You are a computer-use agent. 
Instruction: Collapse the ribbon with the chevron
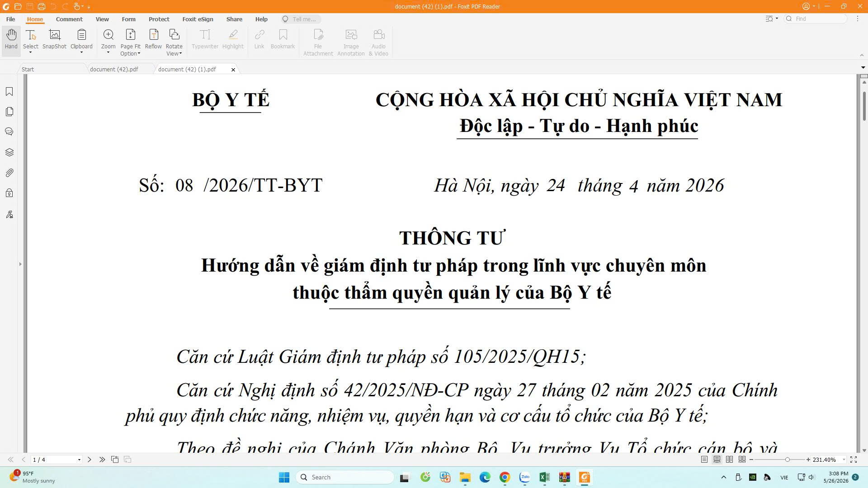(861, 55)
